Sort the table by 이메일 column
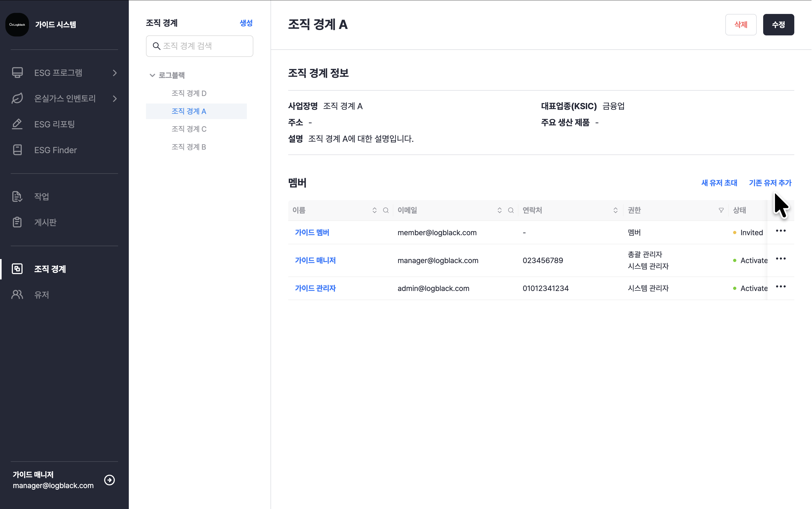Image resolution: width=812 pixels, height=509 pixels. (499, 211)
